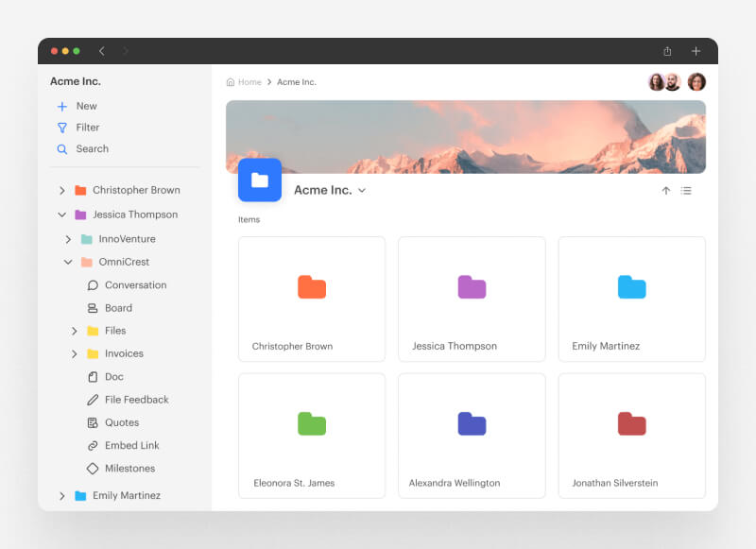Screen dimensions: 756x549
Task: Expand the InnoVenture folder chevron
Action: pyautogui.click(x=68, y=240)
